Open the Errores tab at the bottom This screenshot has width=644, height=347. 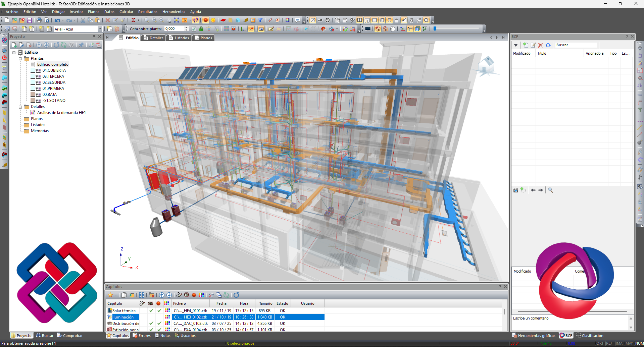pyautogui.click(x=142, y=336)
